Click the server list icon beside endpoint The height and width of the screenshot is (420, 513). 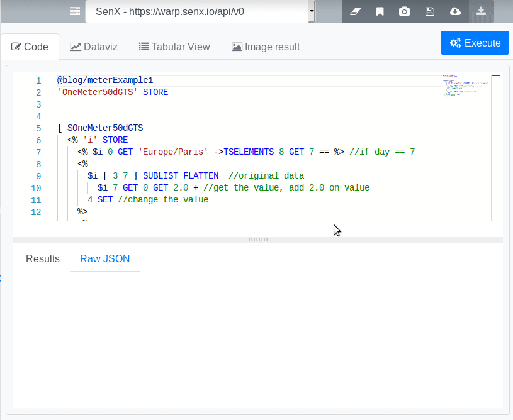click(75, 11)
